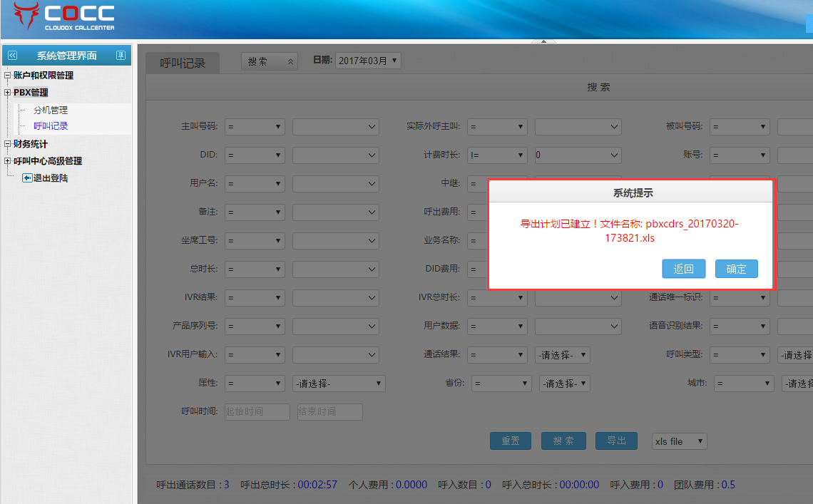The image size is (813, 504).
Task: Open the xls file format dropdown
Action: 679,441
